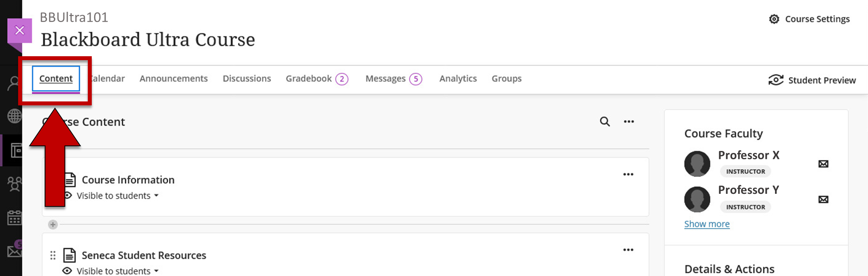This screenshot has width=868, height=276.
Task: Switch to the Gradebook tab
Action: click(x=309, y=79)
